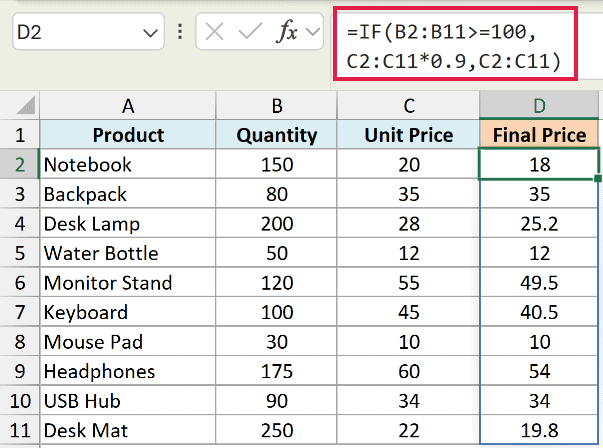The image size is (603, 448).
Task: Select row 11 header
Action: point(20,430)
